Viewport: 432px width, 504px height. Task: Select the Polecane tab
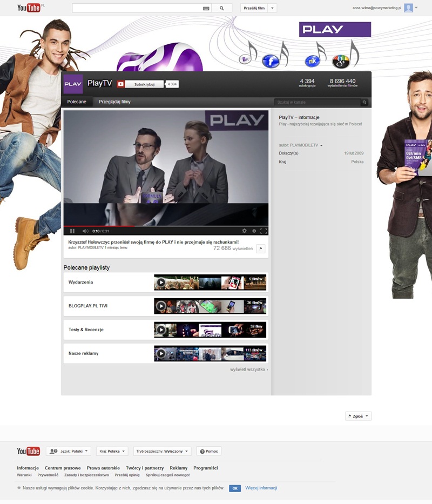coord(77,102)
